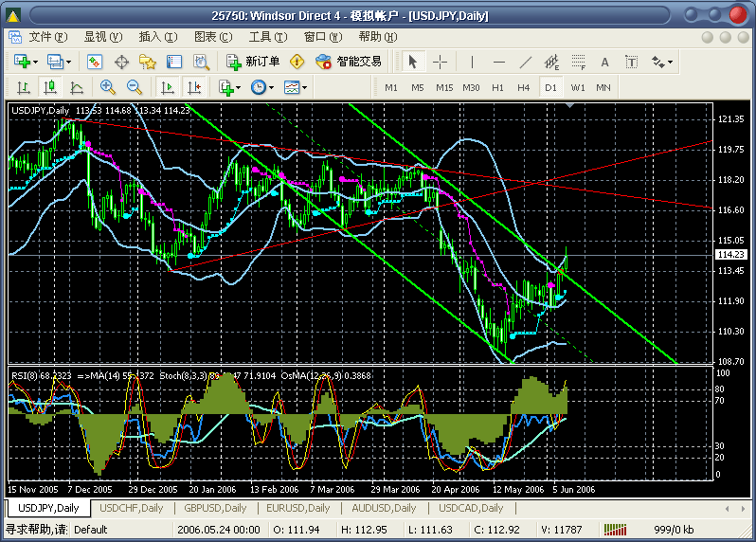Image resolution: width=756 pixels, height=542 pixels.
Task: Expand the new chart dropdown arrow
Action: tap(36, 62)
